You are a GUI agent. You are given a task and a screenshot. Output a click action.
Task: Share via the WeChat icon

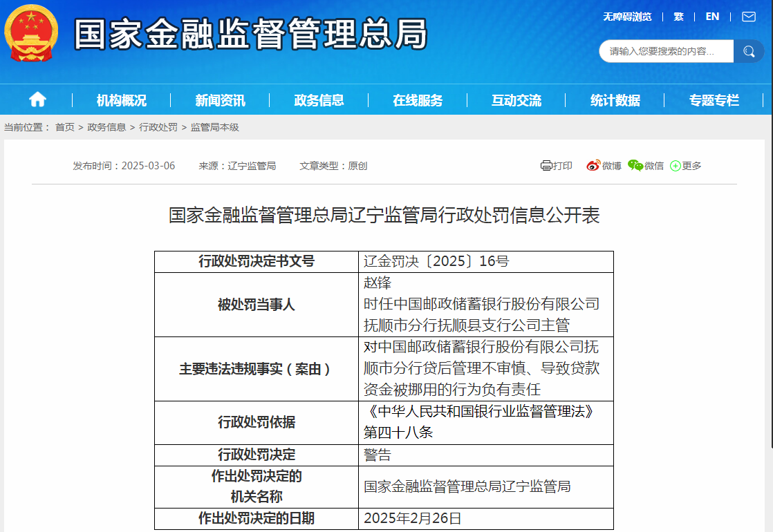click(635, 166)
